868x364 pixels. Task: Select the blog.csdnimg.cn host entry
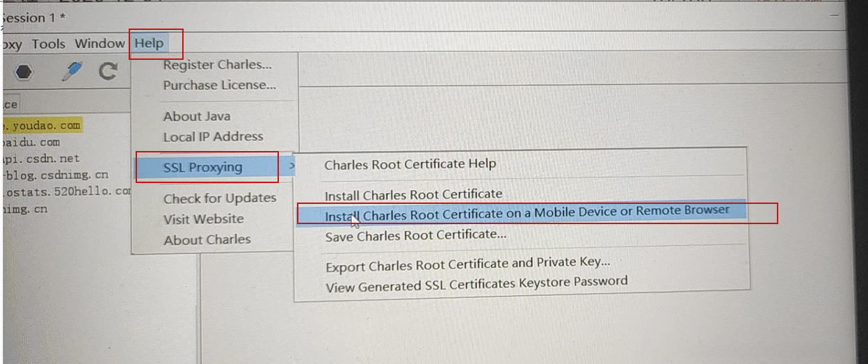click(55, 175)
